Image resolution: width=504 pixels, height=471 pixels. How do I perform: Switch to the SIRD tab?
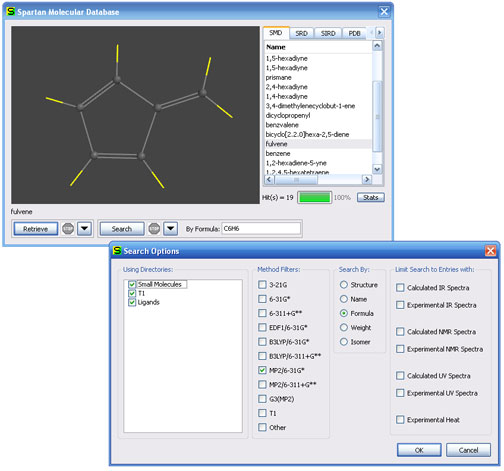(328, 33)
